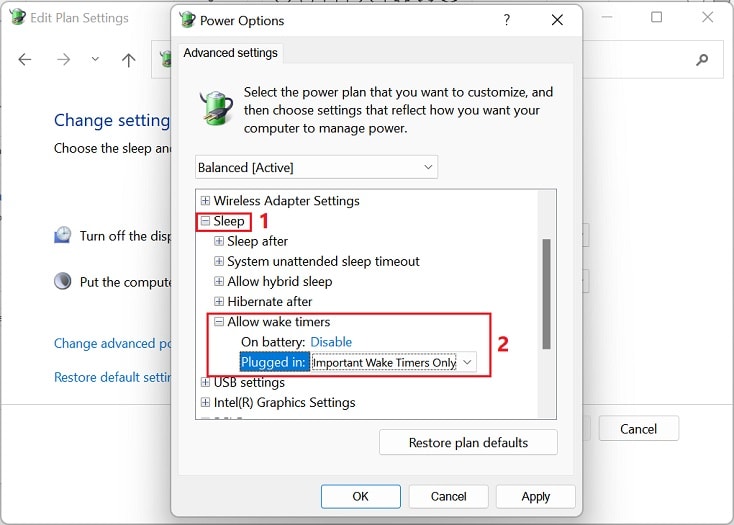Screen dimensions: 734x525
Task: Close the Edit Plan Settings window
Action: tap(707, 17)
